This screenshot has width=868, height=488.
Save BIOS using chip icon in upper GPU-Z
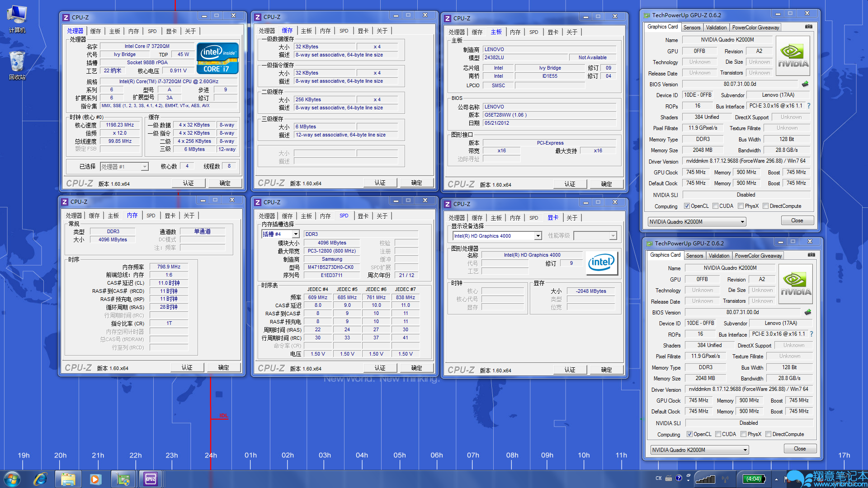click(805, 84)
